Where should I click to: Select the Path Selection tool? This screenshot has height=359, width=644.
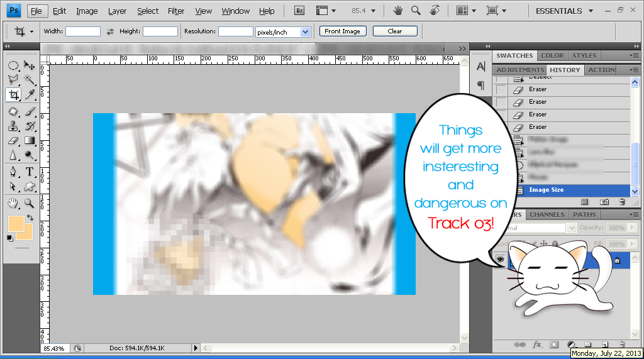(x=13, y=187)
